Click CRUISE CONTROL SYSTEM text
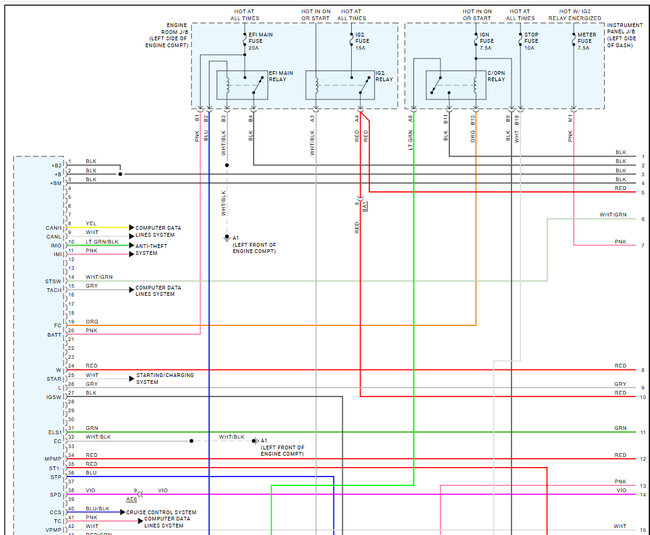650x535 pixels. pyautogui.click(x=161, y=512)
